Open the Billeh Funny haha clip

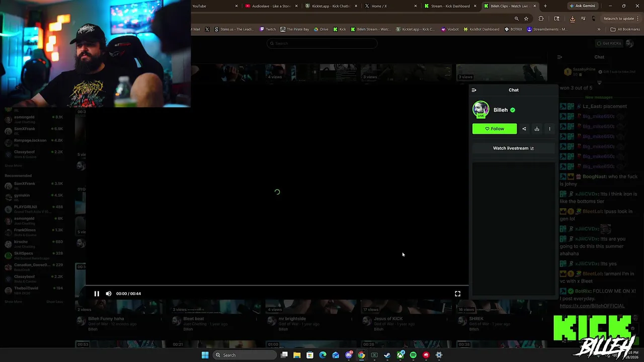[x=106, y=319]
